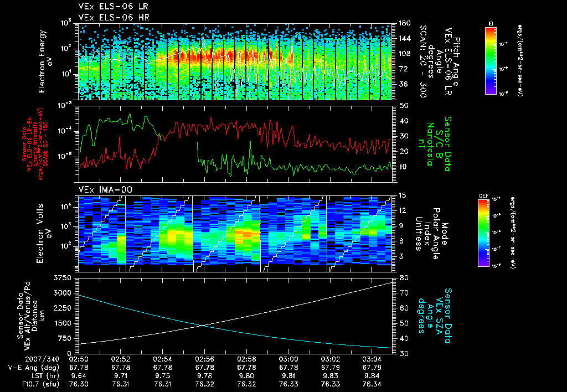Screen dimensions: 567x392
Task: Click the "Electron Energy eV" axis title
Action: [45, 61]
